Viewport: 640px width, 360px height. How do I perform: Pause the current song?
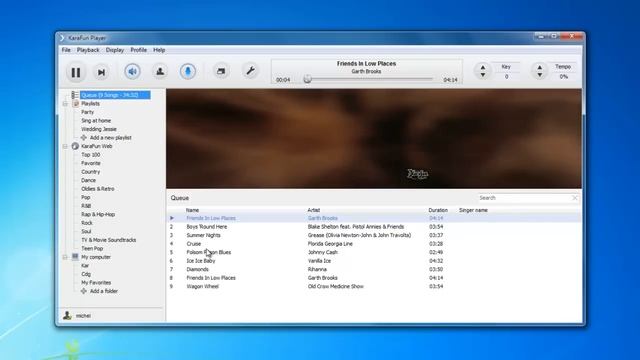[76, 72]
